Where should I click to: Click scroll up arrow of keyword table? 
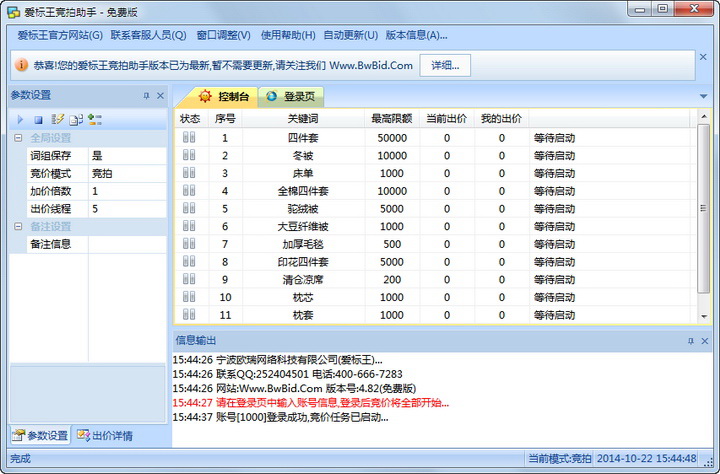coord(704,117)
